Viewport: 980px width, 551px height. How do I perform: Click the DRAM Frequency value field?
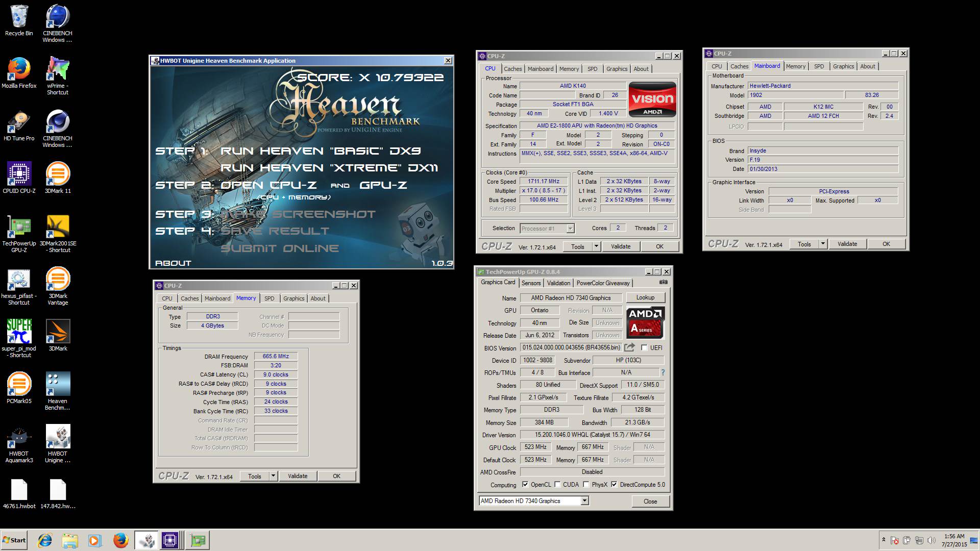click(276, 356)
